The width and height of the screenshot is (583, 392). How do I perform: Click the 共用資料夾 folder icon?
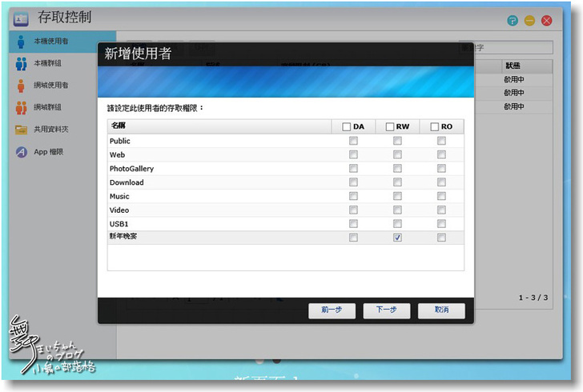click(21, 130)
